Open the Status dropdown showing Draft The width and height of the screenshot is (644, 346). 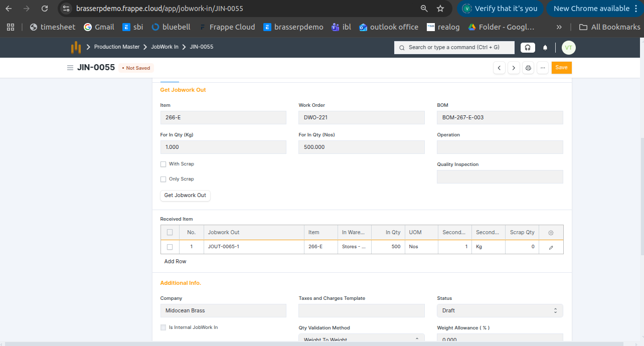pos(500,310)
